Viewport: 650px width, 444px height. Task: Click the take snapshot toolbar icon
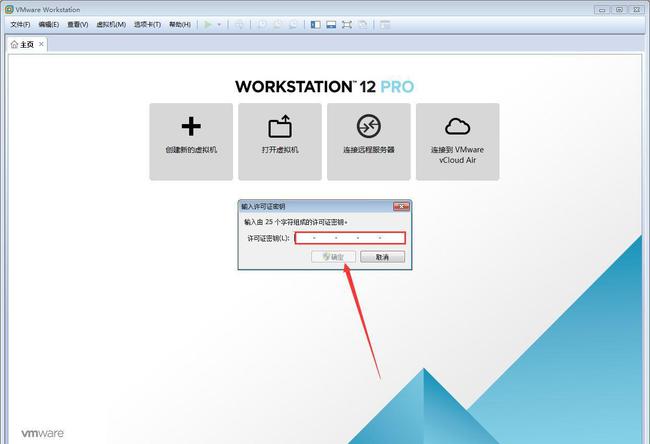click(262, 25)
